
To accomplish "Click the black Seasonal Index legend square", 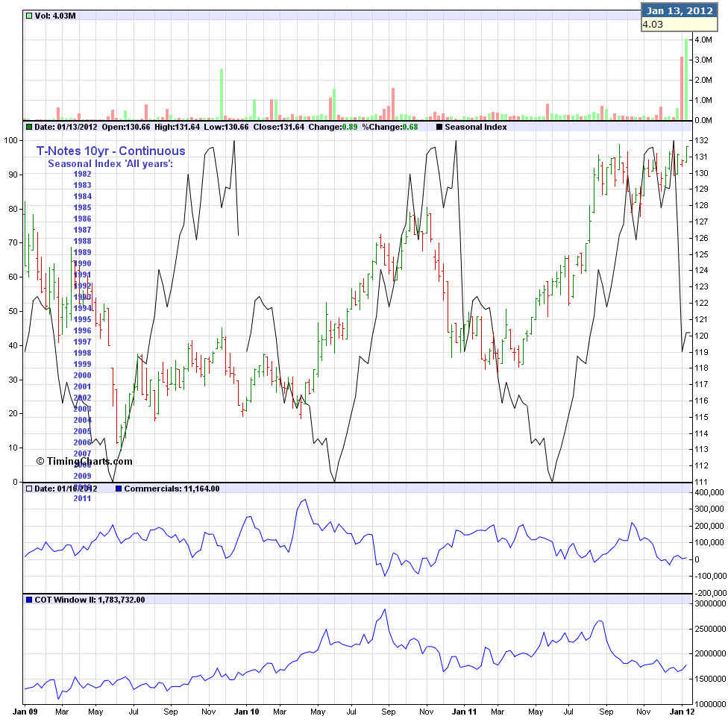I will pos(439,127).
